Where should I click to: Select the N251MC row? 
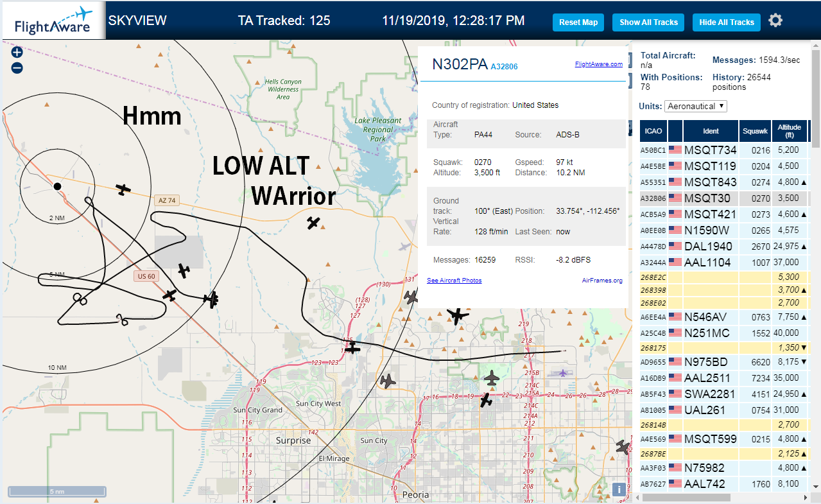[x=724, y=333]
